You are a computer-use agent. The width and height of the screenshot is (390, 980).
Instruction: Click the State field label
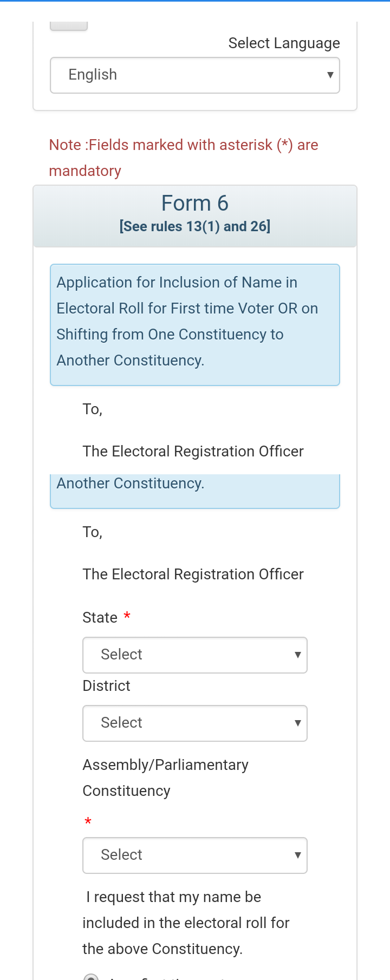[100, 618]
